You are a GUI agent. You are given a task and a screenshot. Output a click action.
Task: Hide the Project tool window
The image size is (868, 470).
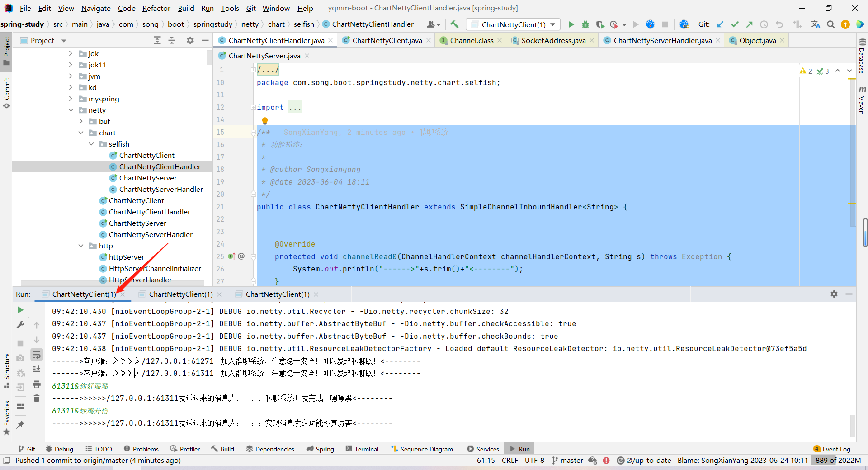(205, 40)
